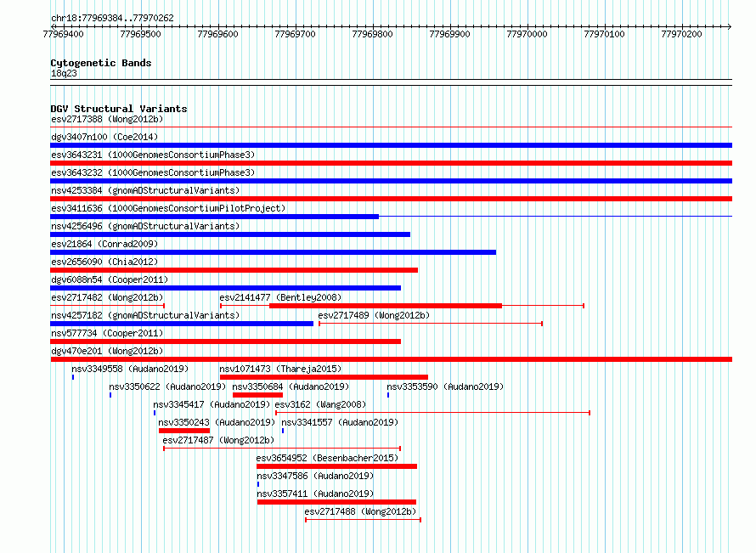756x553 pixels.
Task: Click the esv3654952 (Besenbacher2015) red bar
Action: point(336,466)
